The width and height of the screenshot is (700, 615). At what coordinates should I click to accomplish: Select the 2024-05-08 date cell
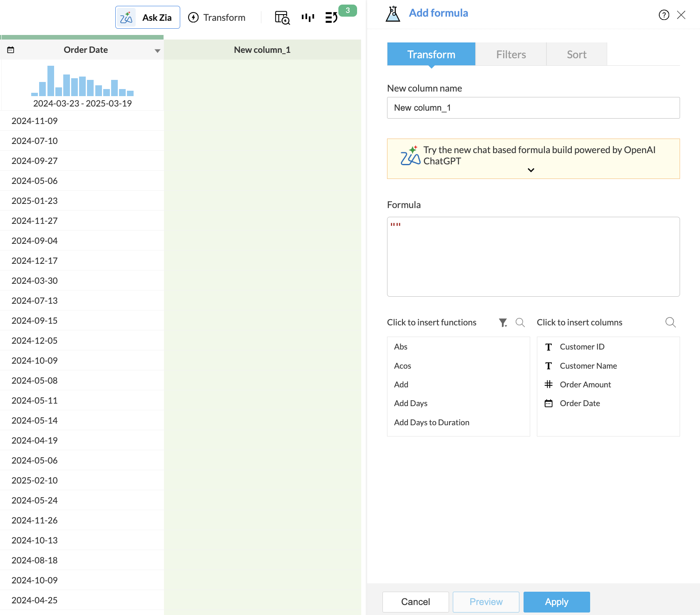(x=82, y=380)
